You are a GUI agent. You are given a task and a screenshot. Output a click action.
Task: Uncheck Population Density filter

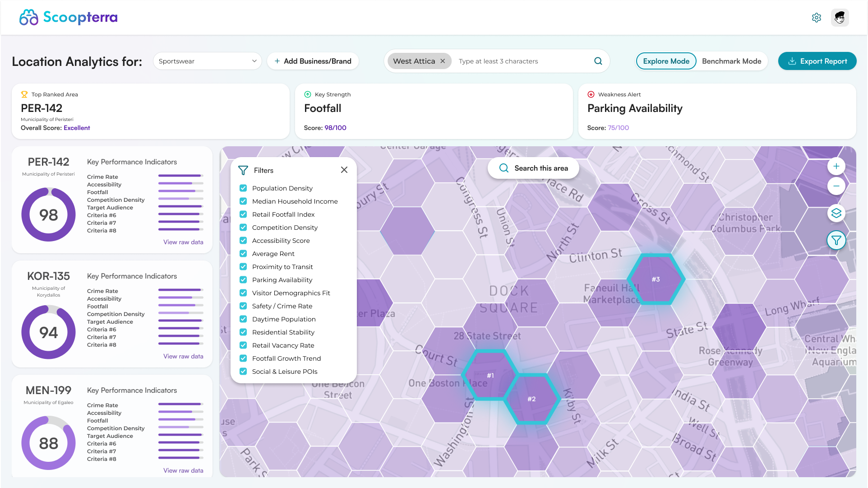tap(243, 188)
